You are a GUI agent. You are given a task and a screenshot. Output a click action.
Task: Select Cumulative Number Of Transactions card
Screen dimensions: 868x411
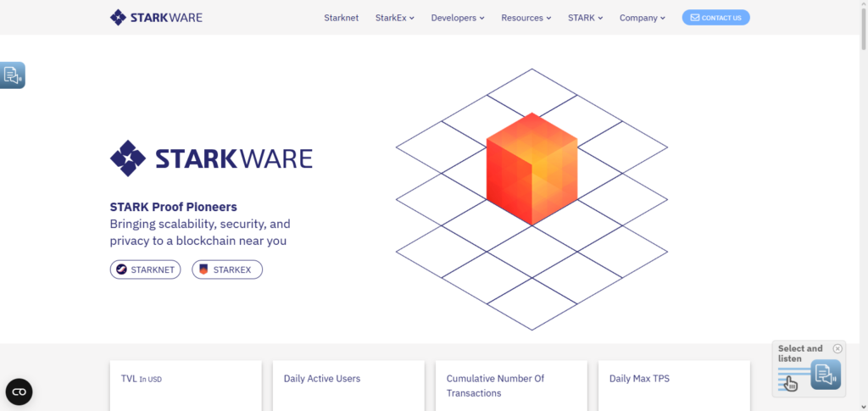(511, 386)
